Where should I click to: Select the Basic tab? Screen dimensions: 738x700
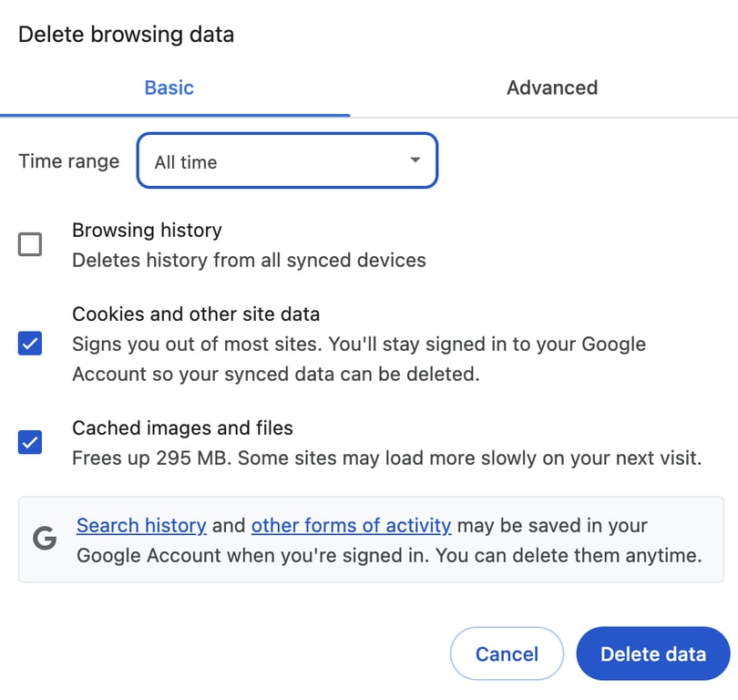[169, 87]
